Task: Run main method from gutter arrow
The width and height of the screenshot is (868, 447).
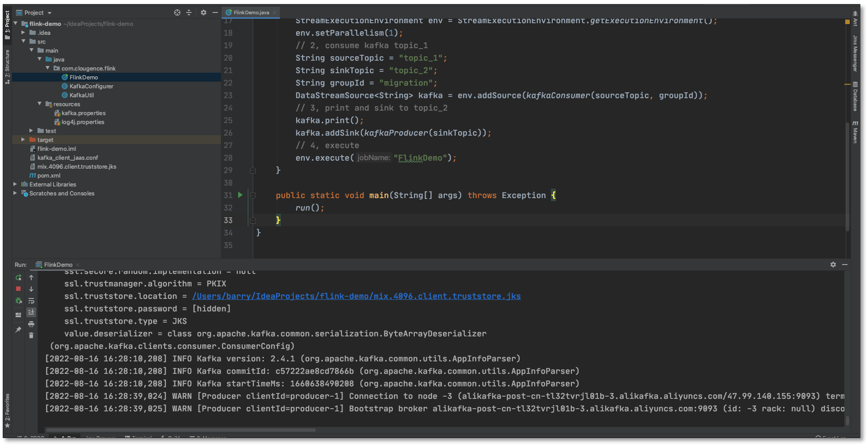Action: point(240,195)
